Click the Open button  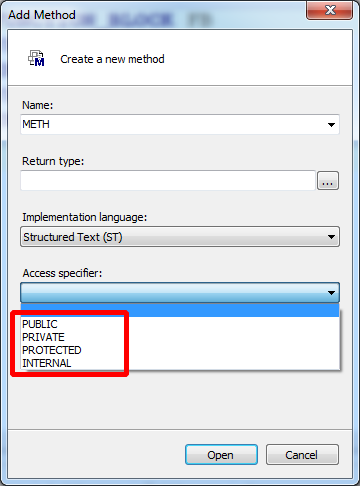[x=221, y=455]
